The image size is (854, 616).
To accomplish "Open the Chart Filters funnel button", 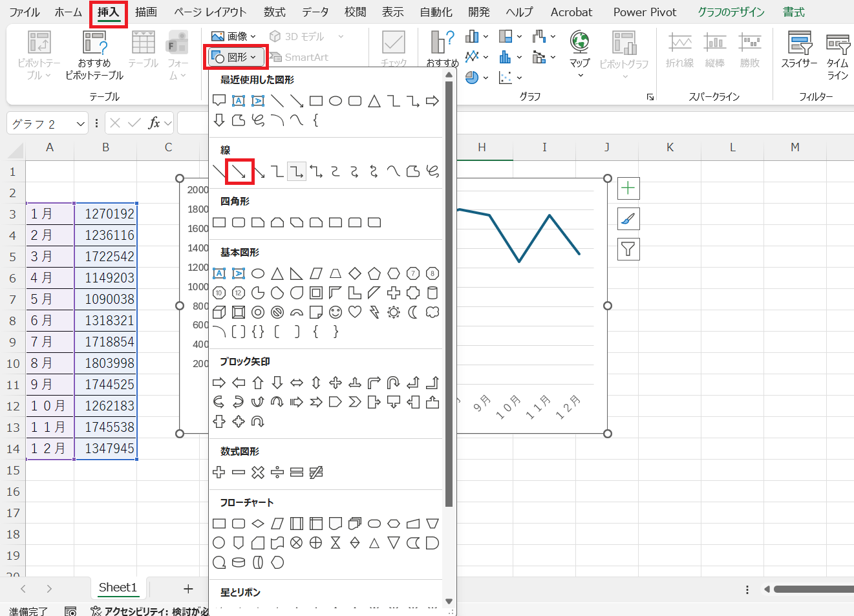I will (x=628, y=249).
